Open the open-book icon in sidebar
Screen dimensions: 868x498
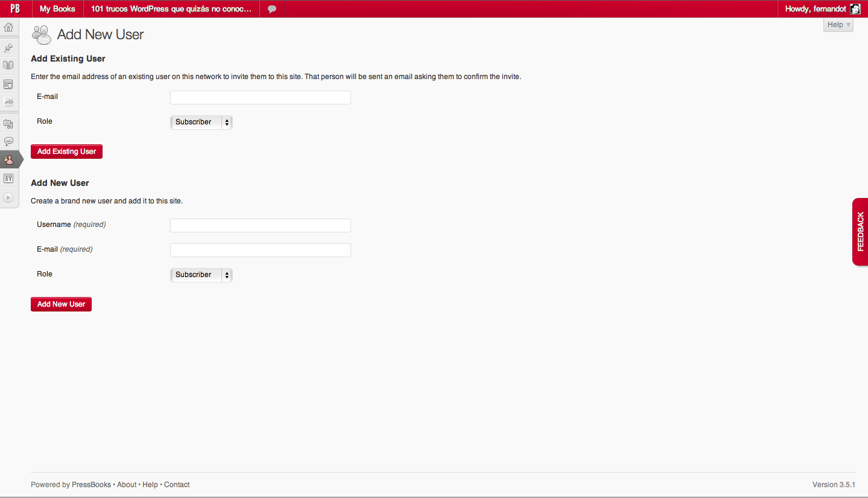(8, 65)
